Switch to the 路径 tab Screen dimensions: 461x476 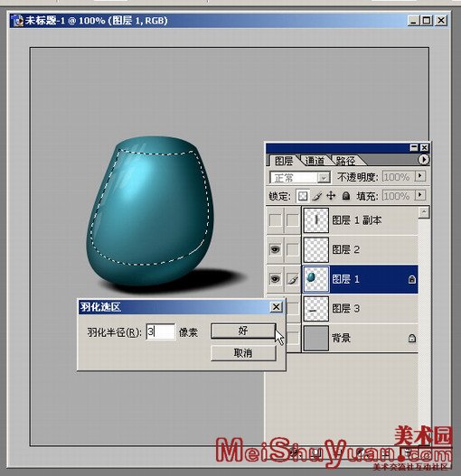tap(345, 161)
